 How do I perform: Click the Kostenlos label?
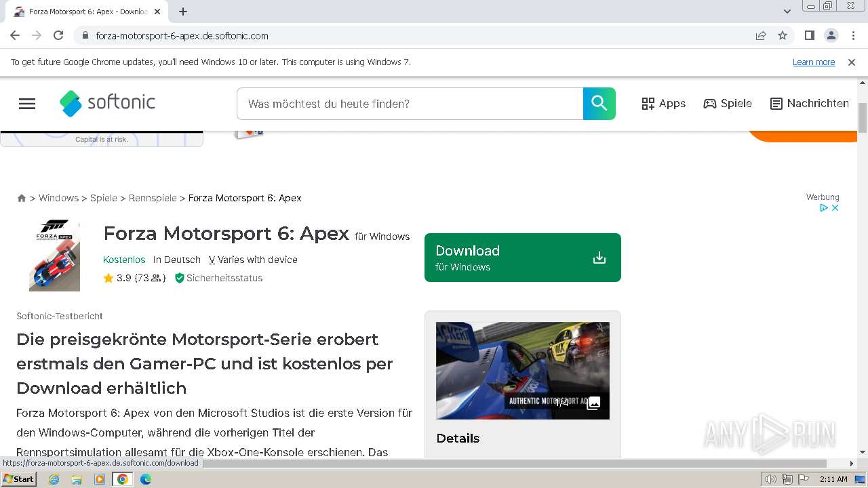coord(124,260)
